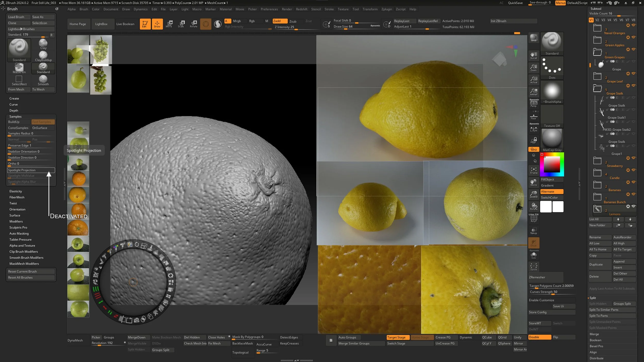Click the BPR render icon

(533, 38)
